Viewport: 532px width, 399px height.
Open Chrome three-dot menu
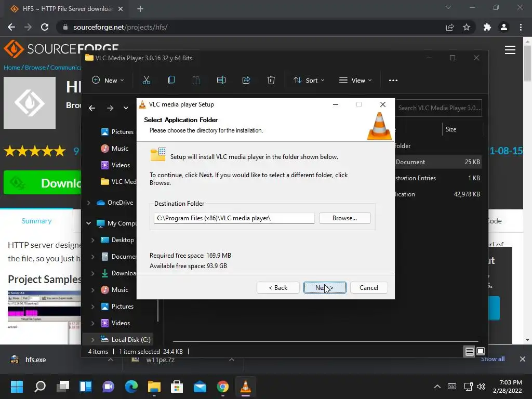point(521,27)
